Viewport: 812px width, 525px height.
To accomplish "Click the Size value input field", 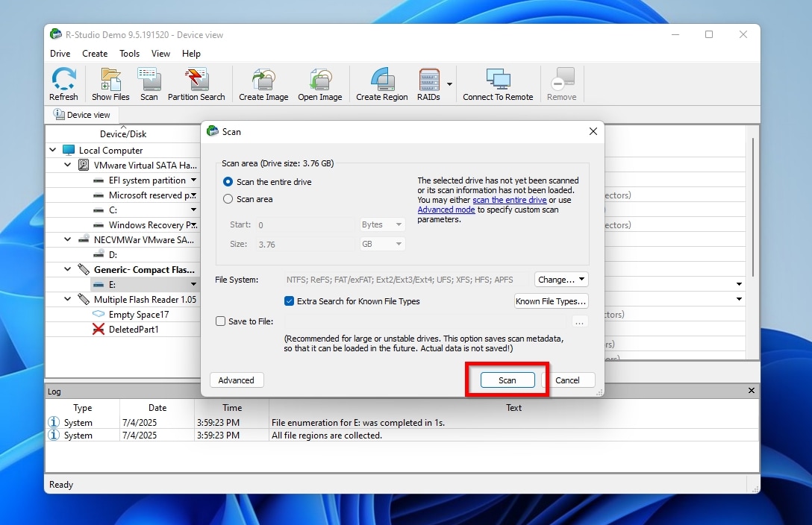I will [x=305, y=244].
